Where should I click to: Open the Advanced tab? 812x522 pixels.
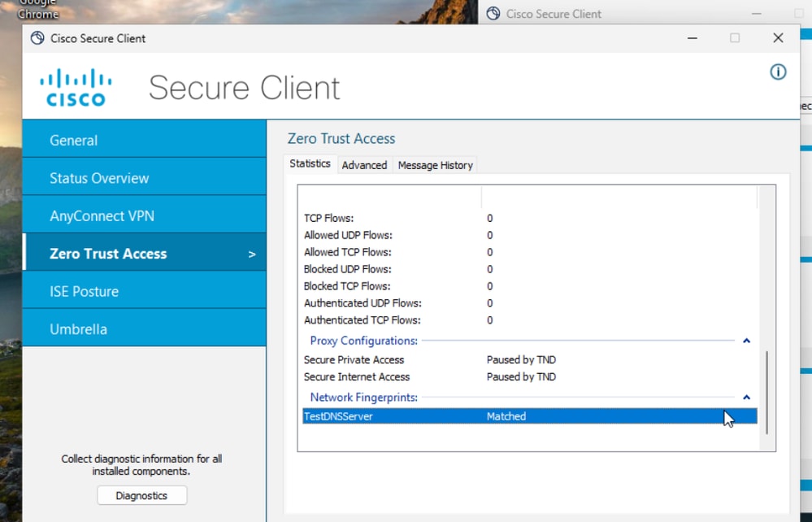(x=364, y=165)
